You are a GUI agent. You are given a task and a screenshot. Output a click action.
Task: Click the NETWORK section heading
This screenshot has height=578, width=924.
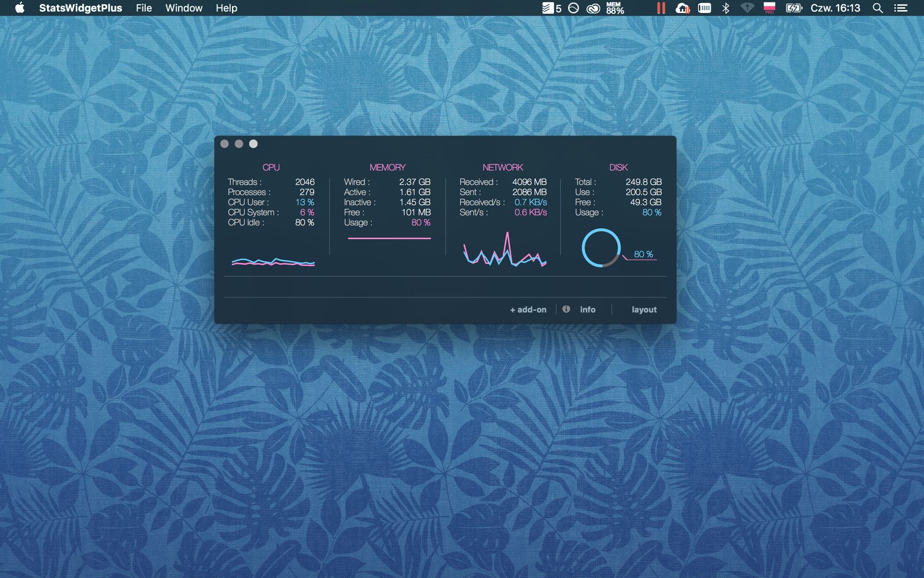503,167
